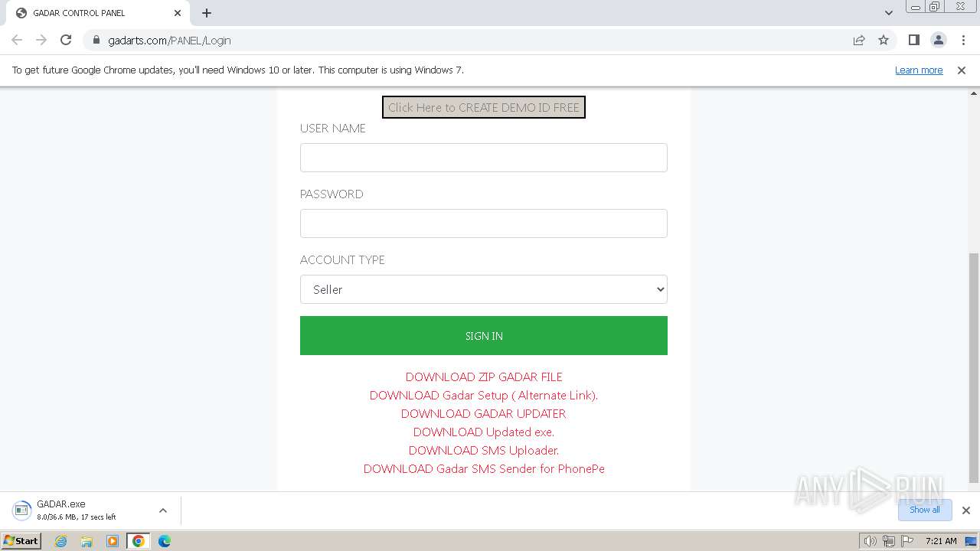
Task: Focus the USER NAME input field
Action: [484, 158]
